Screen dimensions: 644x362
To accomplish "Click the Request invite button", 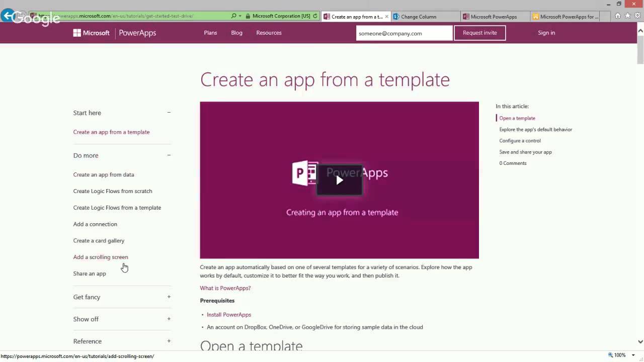I will tap(479, 33).
